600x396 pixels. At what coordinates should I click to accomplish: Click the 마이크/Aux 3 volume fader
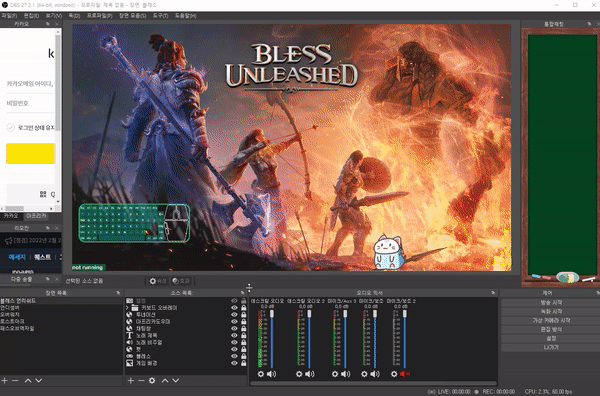click(x=345, y=313)
